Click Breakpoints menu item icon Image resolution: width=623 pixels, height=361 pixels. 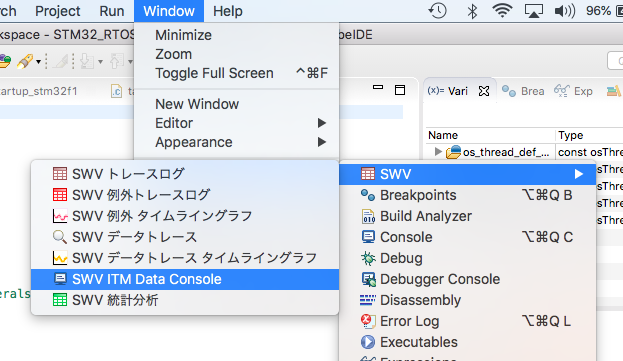point(368,195)
